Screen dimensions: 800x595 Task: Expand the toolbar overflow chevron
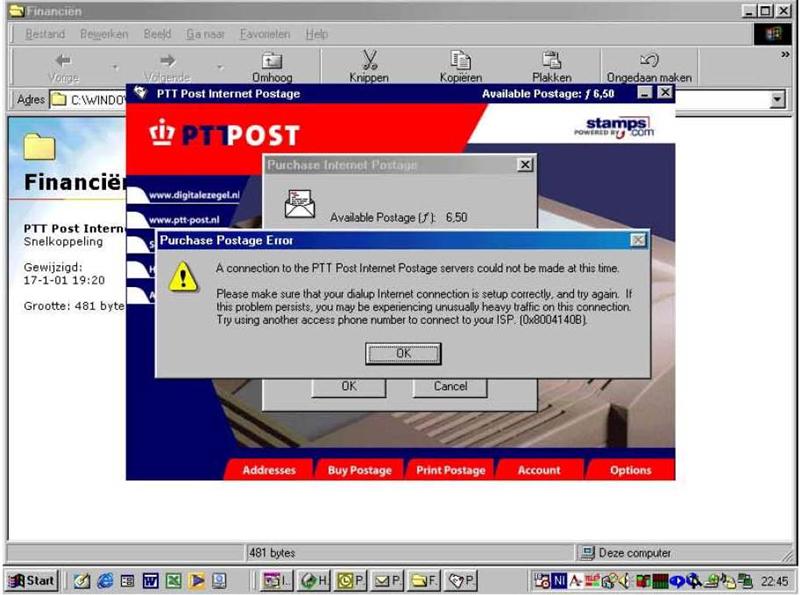(x=785, y=54)
